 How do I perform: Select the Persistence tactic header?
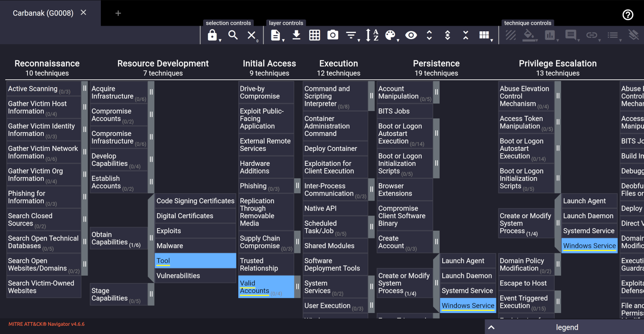[436, 63]
